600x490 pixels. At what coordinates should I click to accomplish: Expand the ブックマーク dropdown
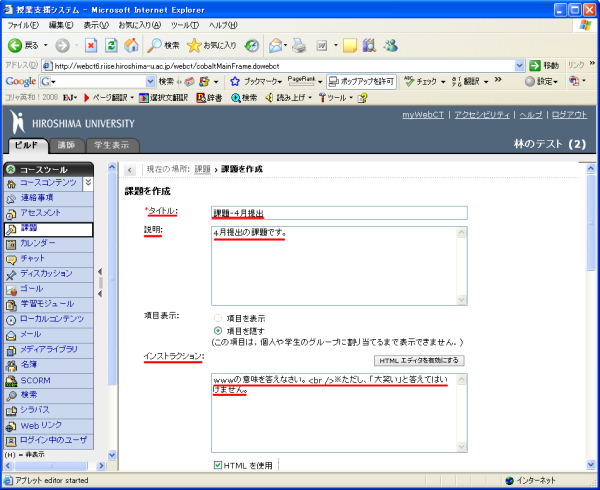click(280, 81)
